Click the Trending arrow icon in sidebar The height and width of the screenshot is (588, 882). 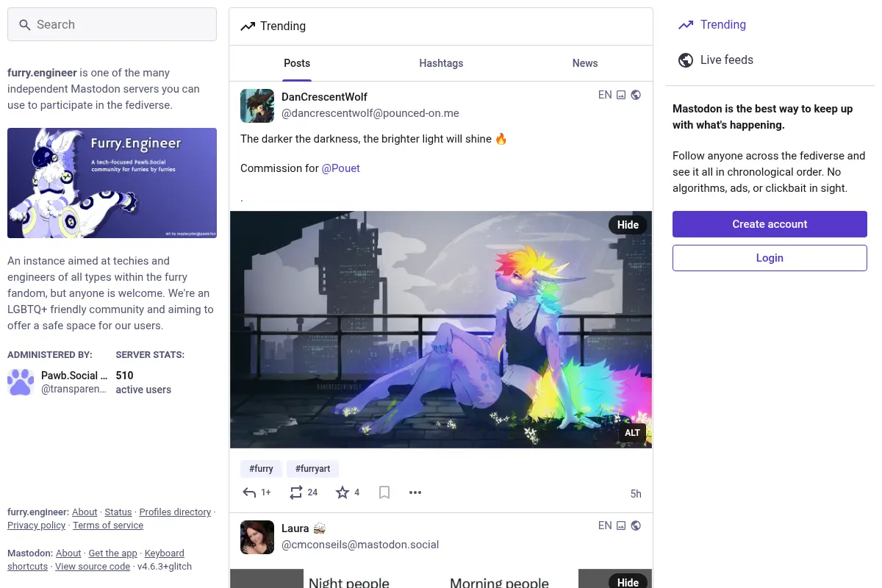(686, 25)
